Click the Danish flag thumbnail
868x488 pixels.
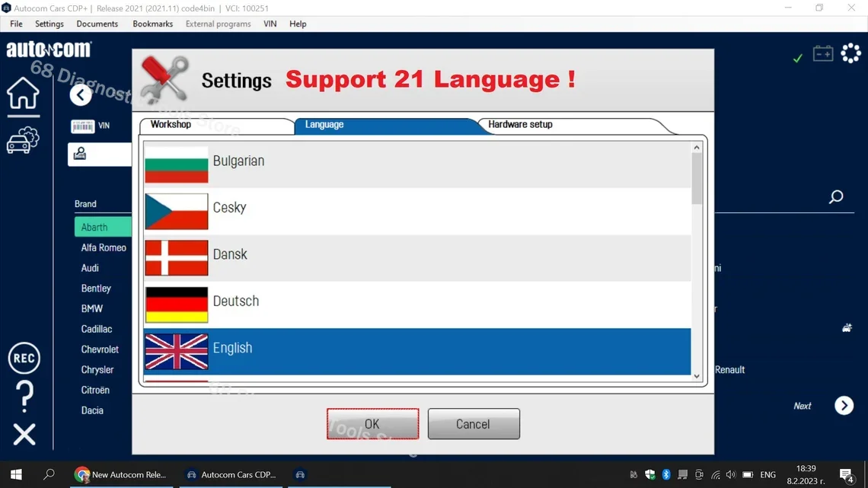click(177, 258)
